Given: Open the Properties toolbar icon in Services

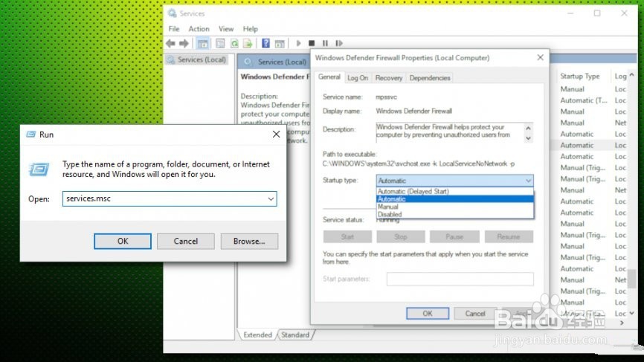Looking at the screenshot, I should (x=220, y=43).
